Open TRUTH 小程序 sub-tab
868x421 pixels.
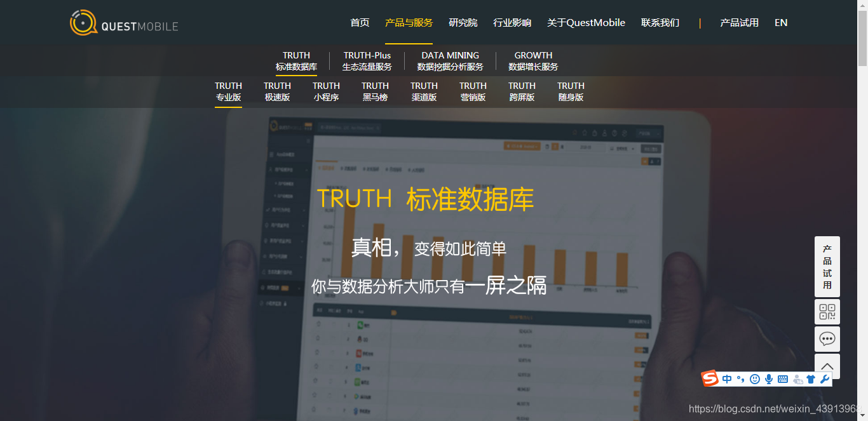(x=326, y=91)
